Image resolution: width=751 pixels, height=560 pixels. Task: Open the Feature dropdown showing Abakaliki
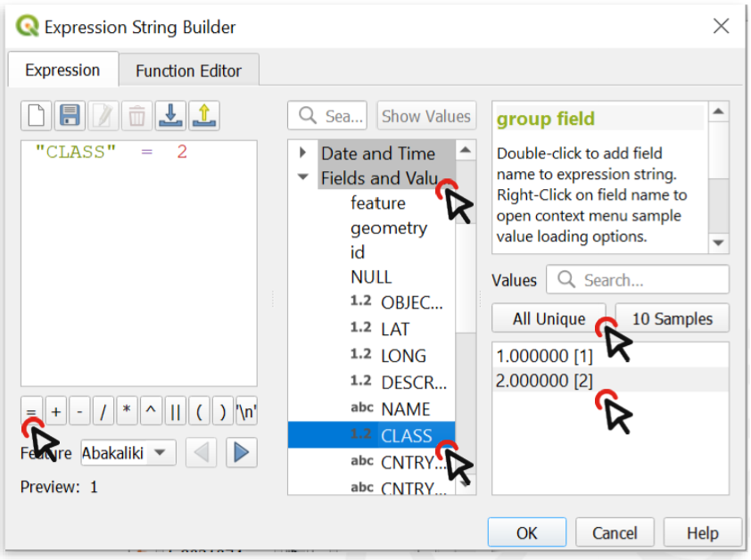[x=128, y=453]
